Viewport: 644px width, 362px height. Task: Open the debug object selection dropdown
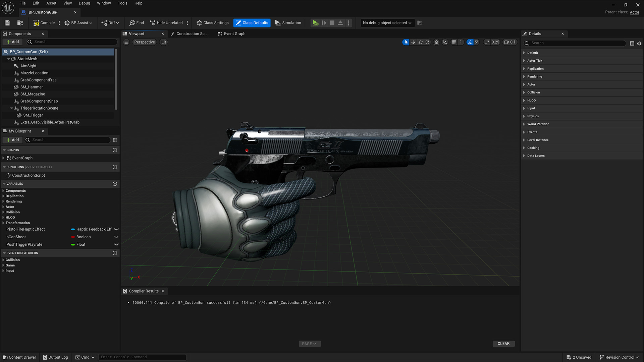click(x=387, y=23)
